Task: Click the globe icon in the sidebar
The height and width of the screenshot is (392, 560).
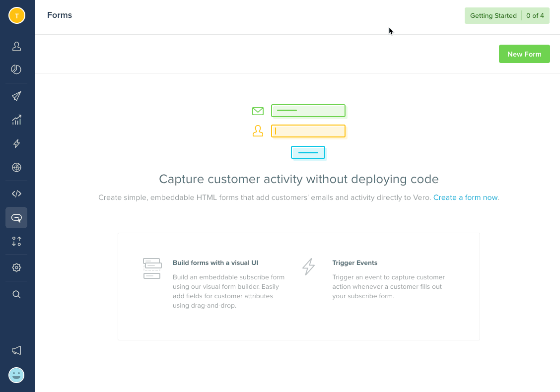Action: click(16, 167)
